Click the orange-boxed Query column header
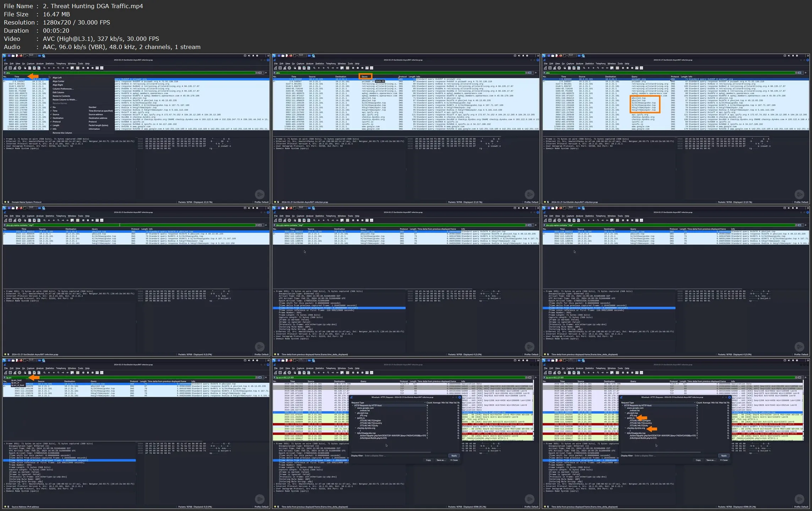This screenshot has height=511, width=812. pyautogui.click(x=365, y=77)
